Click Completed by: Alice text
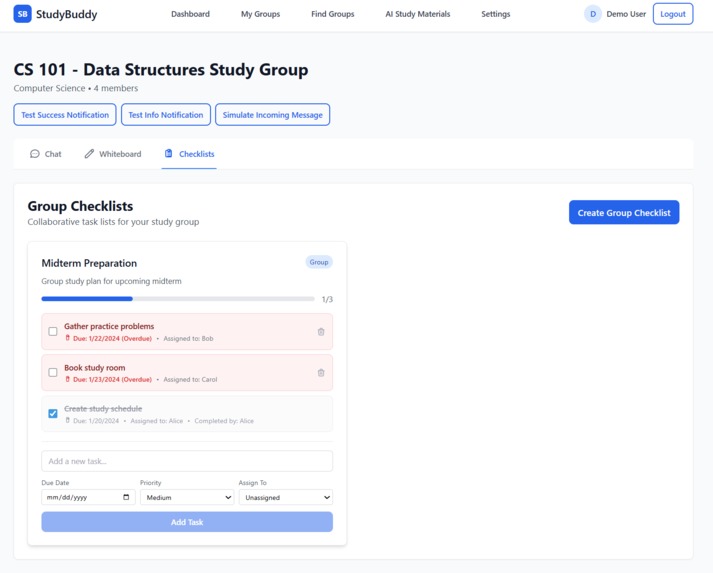 [x=224, y=421]
